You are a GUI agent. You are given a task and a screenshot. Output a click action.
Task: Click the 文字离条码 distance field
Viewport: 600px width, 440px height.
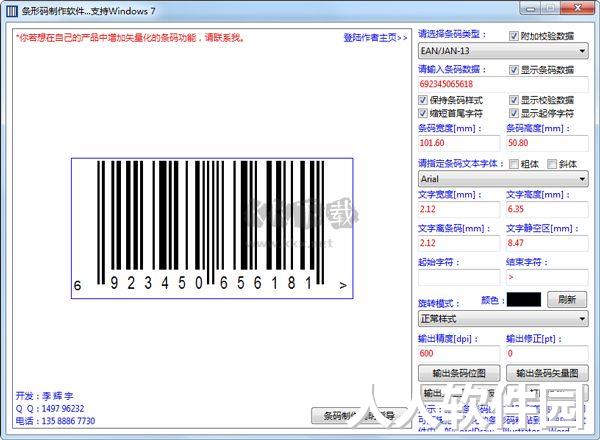coord(459,243)
